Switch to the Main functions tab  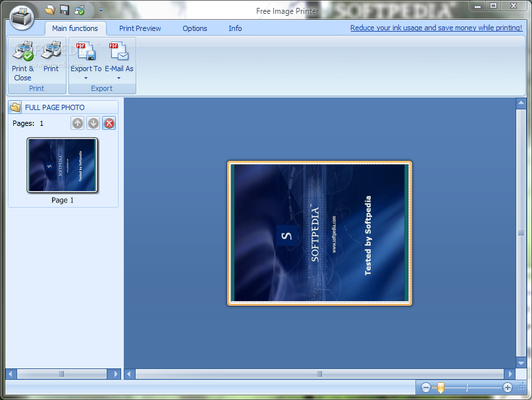(75, 28)
